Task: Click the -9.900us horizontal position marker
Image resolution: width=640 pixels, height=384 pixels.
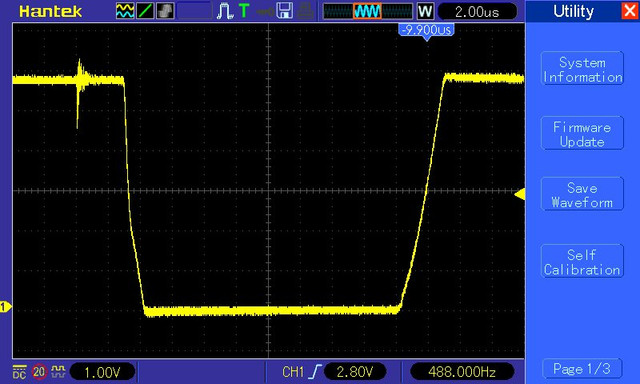Action: click(427, 31)
